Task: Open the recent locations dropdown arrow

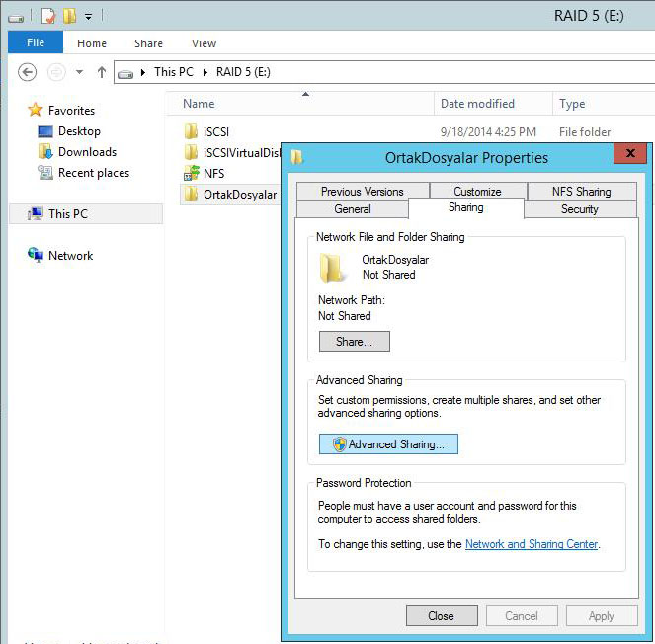Action: [79, 73]
